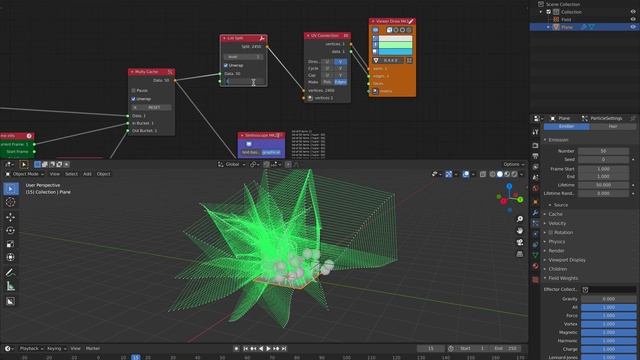
Task: Toggle Rotation checkbox in particle panel
Action: (551, 232)
